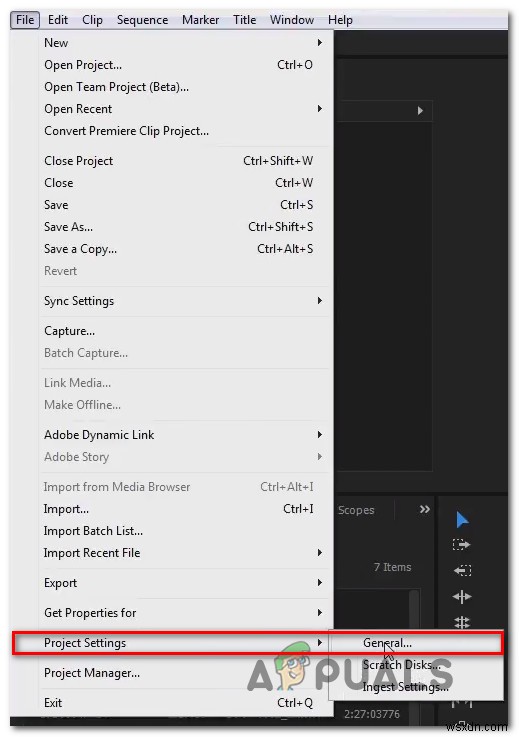Switch to the Scopes panel tab
The height and width of the screenshot is (737, 519).
356,510
